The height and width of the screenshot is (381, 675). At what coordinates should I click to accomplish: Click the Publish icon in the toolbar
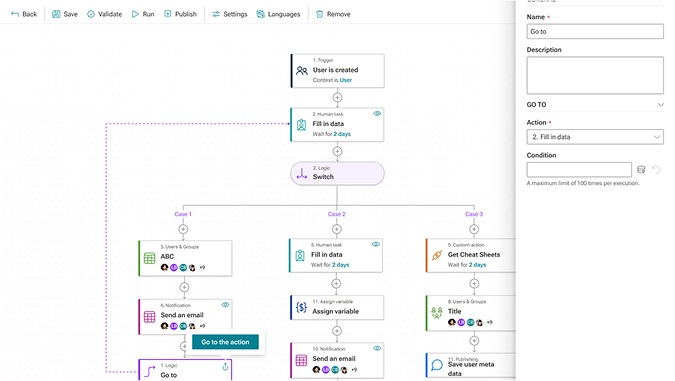point(167,14)
